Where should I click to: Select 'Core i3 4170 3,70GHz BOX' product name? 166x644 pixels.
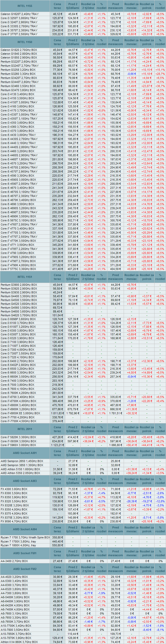click(17, 110)
